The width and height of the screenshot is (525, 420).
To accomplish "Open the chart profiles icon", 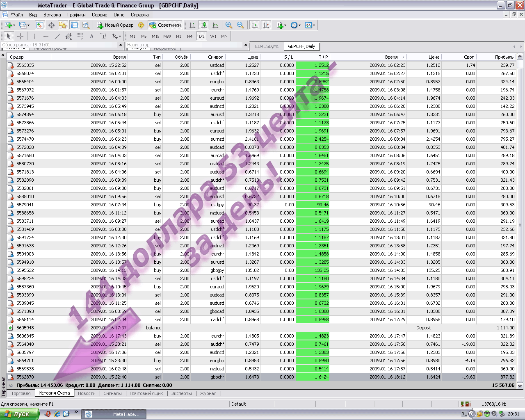I will pos(24,25).
